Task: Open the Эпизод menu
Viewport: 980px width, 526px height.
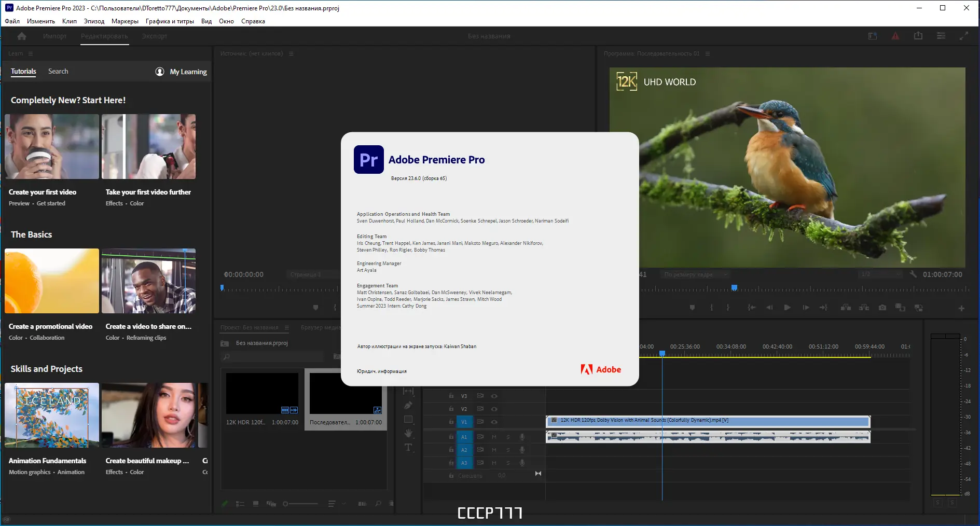Action: 94,21
